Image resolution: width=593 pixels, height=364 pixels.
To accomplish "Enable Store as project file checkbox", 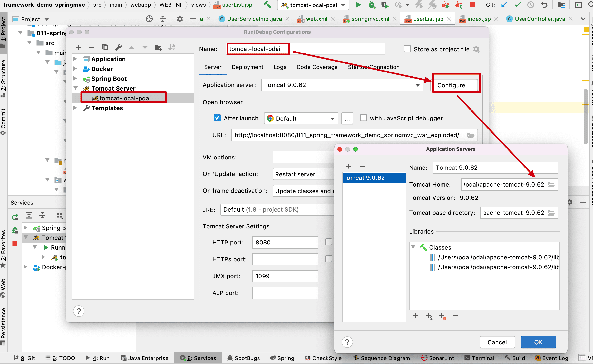I will coord(407,49).
